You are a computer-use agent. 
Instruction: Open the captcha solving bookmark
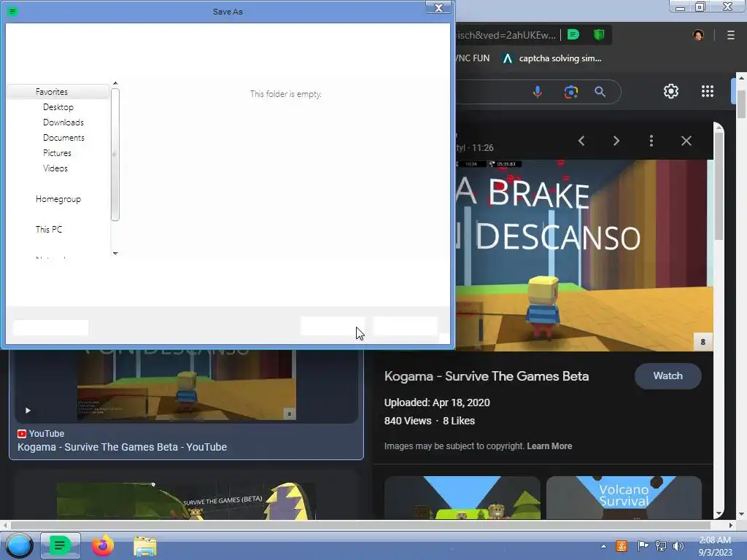click(x=553, y=58)
